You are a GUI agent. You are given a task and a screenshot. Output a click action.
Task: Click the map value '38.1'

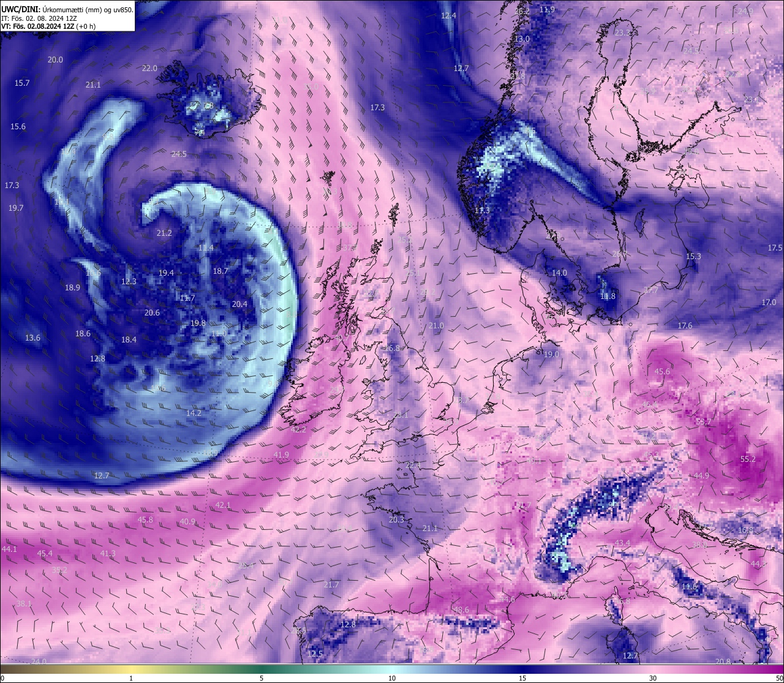pos(23,603)
